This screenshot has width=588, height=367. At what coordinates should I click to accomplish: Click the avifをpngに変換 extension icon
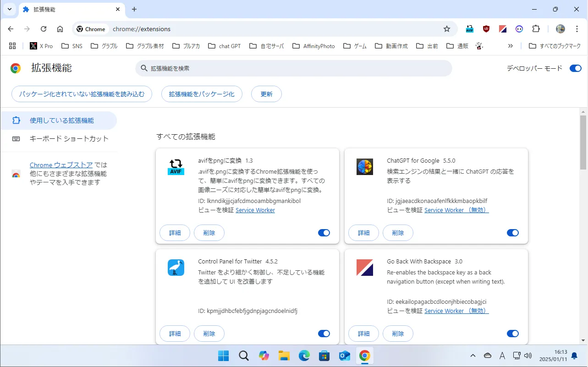tap(176, 167)
